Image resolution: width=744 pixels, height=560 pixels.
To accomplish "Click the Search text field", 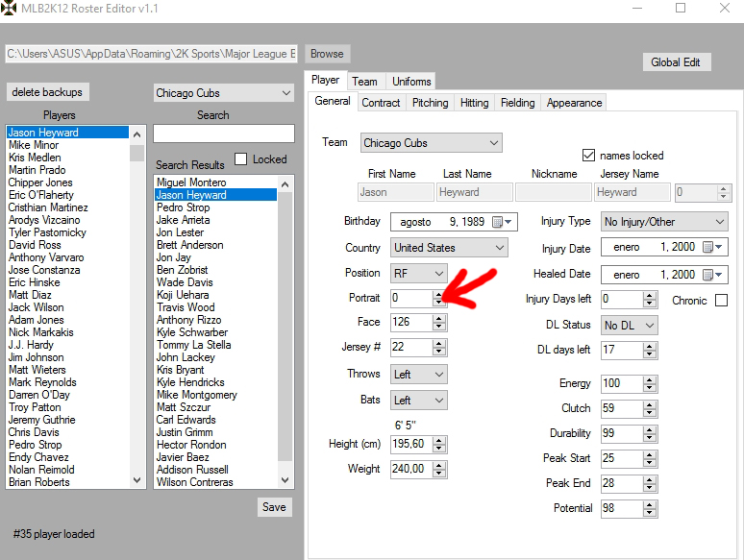I will point(224,134).
